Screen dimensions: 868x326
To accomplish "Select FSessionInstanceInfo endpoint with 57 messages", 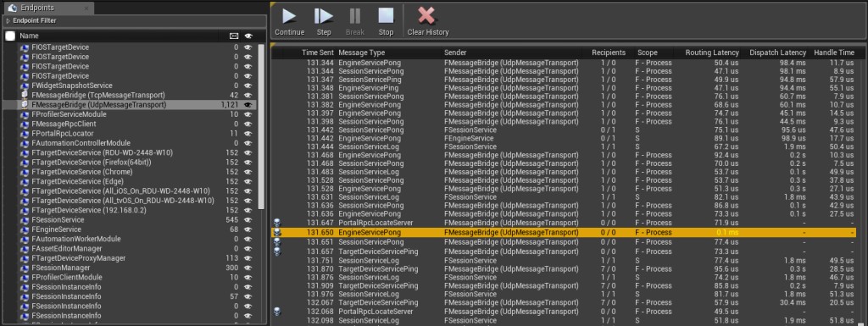I will coord(129,296).
